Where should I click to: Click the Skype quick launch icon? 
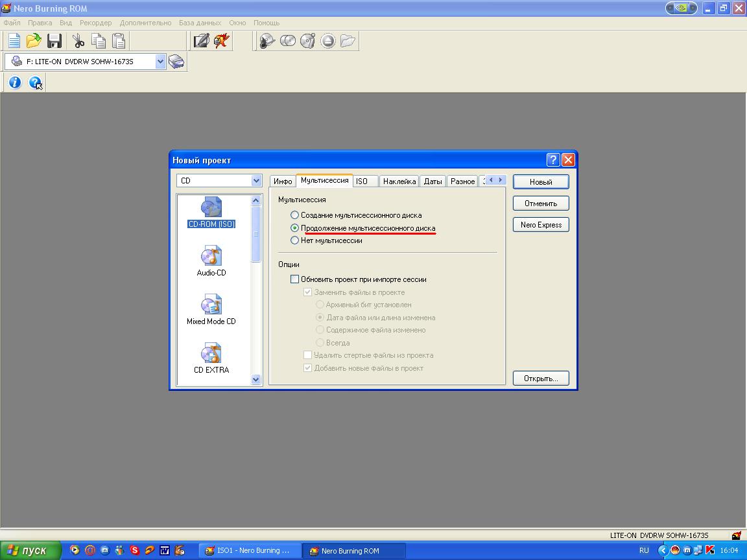tap(134, 550)
